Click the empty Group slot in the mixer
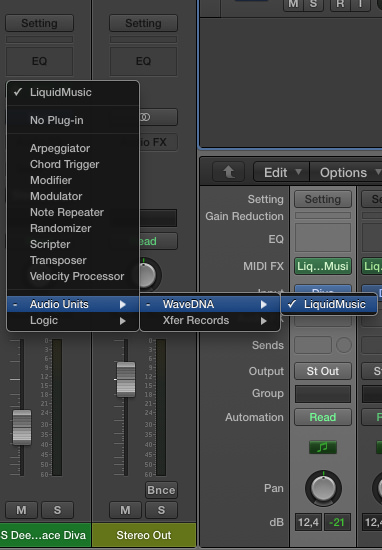Viewport: 382px width, 550px height. point(323,394)
